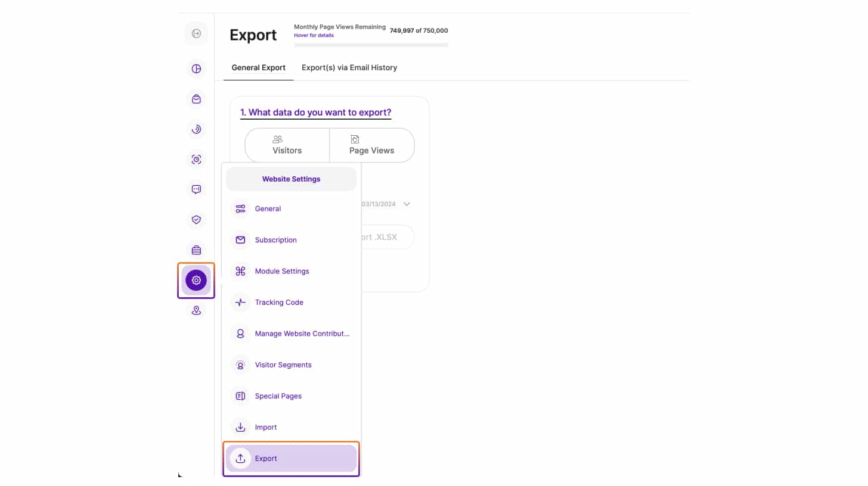Select Visitors as export data type

tap(287, 145)
